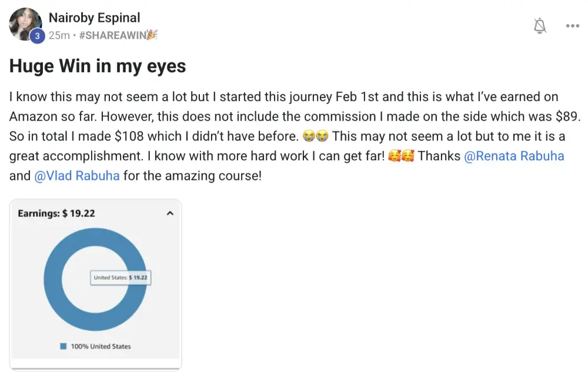This screenshot has height=379, width=588.
Task: Click the @Vlad Rabuha mention
Action: point(77,176)
